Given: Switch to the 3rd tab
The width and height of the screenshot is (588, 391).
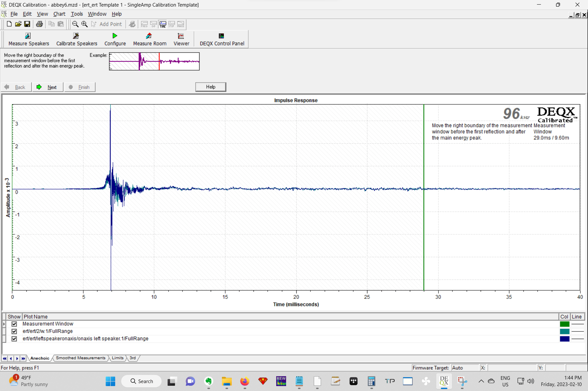Looking at the screenshot, I should coord(133,358).
